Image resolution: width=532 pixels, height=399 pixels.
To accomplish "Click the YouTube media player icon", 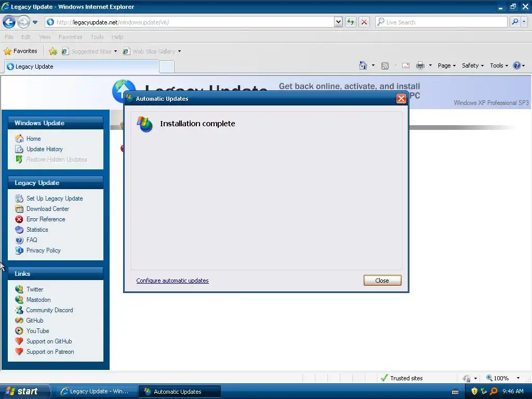I will (x=19, y=331).
